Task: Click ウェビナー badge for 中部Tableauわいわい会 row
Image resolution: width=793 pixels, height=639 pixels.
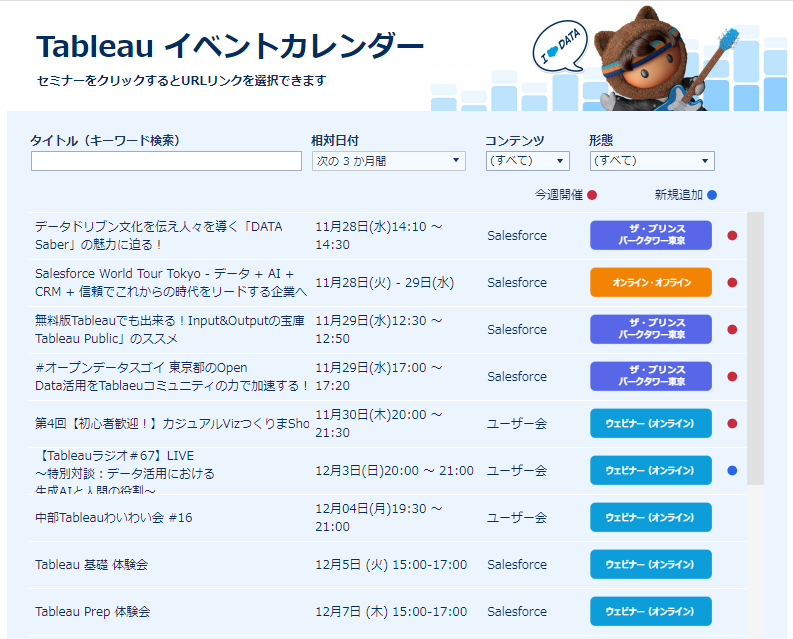Action: tap(651, 518)
